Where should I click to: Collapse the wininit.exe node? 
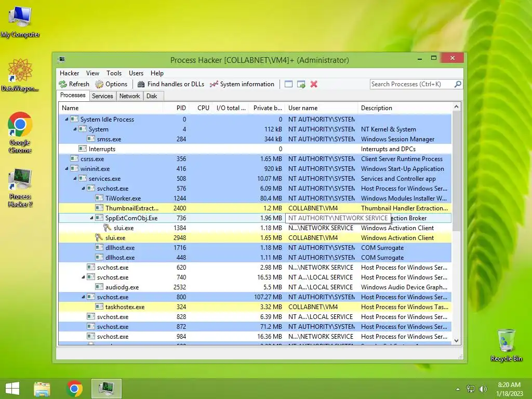coord(66,169)
